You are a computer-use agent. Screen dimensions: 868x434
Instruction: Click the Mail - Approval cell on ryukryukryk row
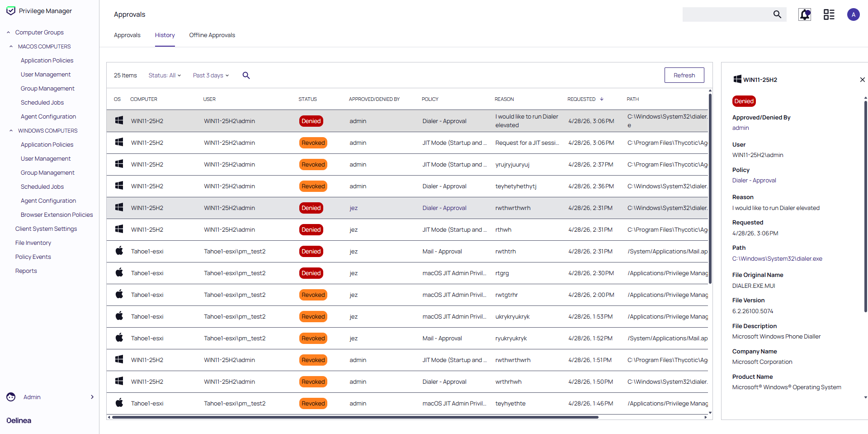[442, 339]
